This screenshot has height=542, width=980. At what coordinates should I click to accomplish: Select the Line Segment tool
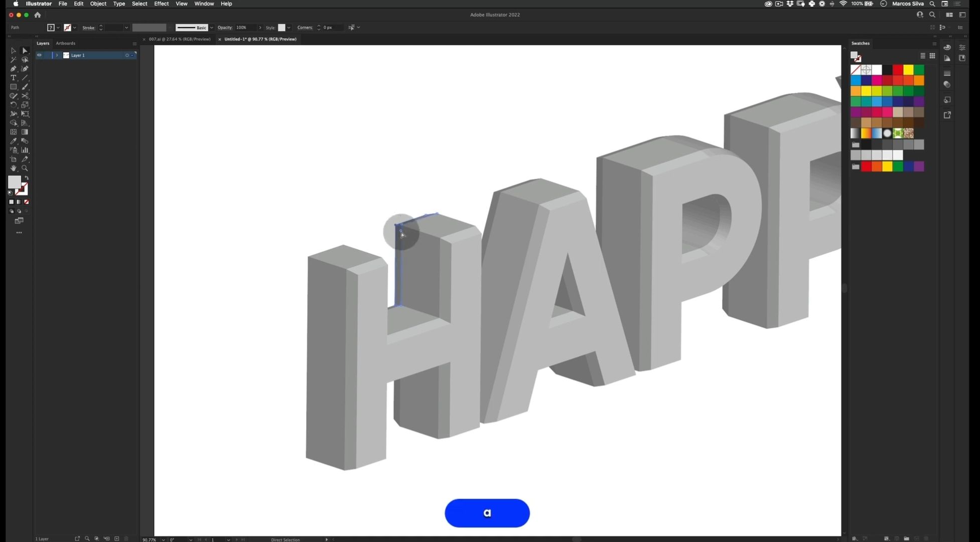(25, 78)
